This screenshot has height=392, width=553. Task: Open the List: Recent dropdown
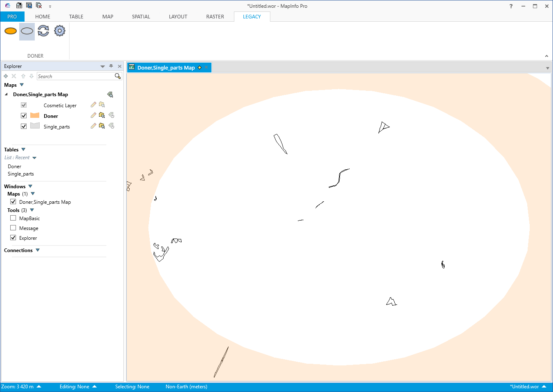click(34, 158)
